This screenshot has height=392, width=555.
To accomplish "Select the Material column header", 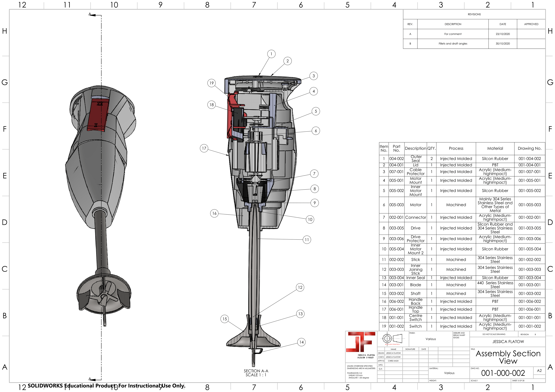I will click(495, 148).
